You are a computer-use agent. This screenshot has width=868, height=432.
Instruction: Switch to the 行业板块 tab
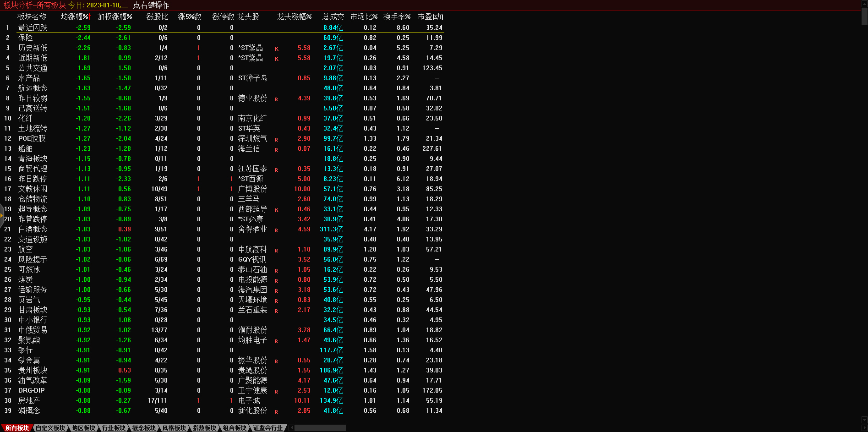113,428
